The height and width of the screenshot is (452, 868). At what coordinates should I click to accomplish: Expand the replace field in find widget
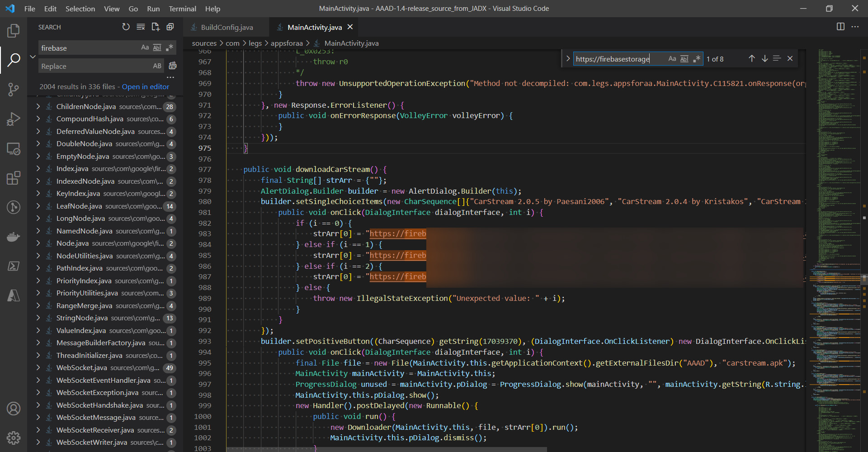point(568,59)
